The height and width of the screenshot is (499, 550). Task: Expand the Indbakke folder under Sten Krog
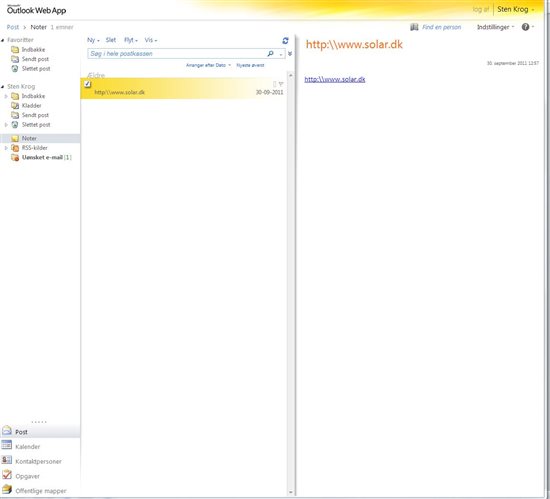coord(6,96)
